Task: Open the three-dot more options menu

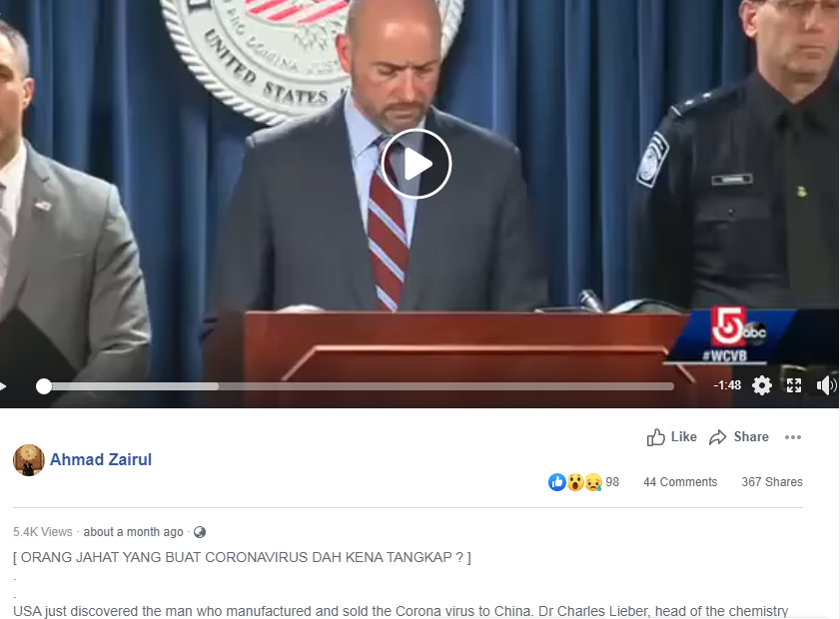Action: tap(793, 437)
